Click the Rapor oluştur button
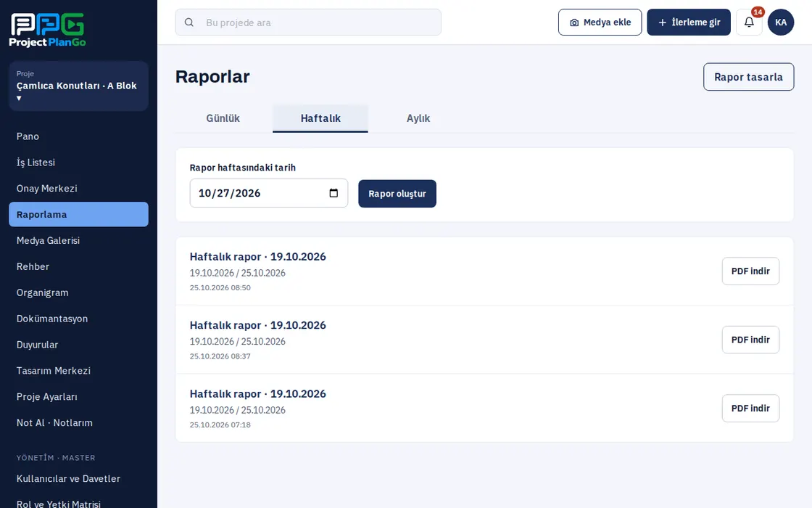 pos(397,193)
